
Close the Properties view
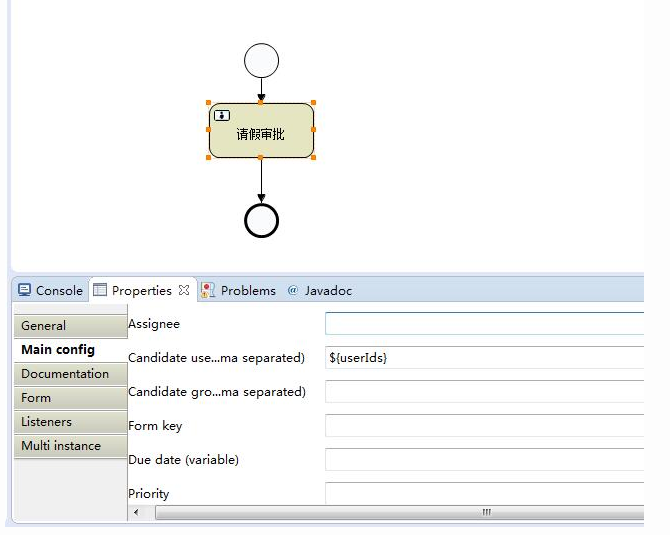[x=184, y=290]
